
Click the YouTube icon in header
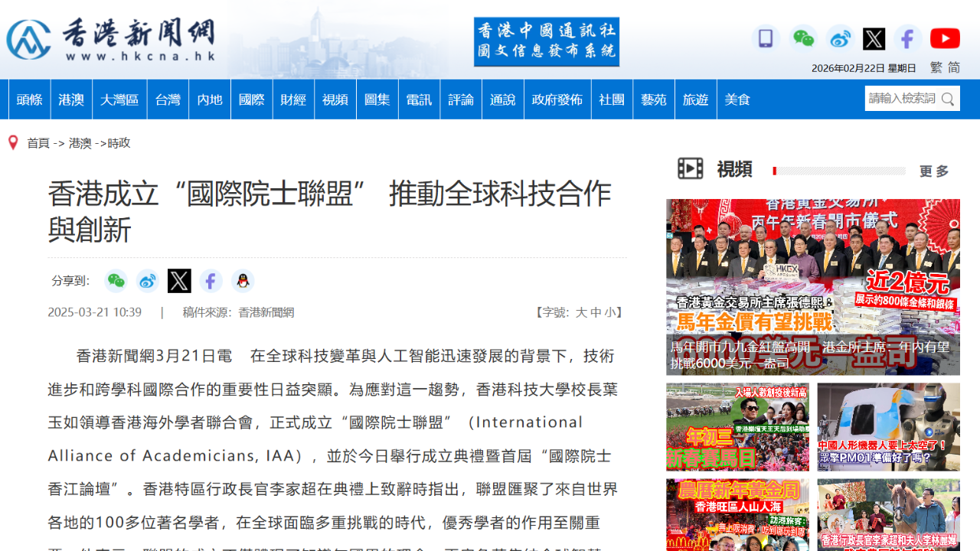[945, 38]
